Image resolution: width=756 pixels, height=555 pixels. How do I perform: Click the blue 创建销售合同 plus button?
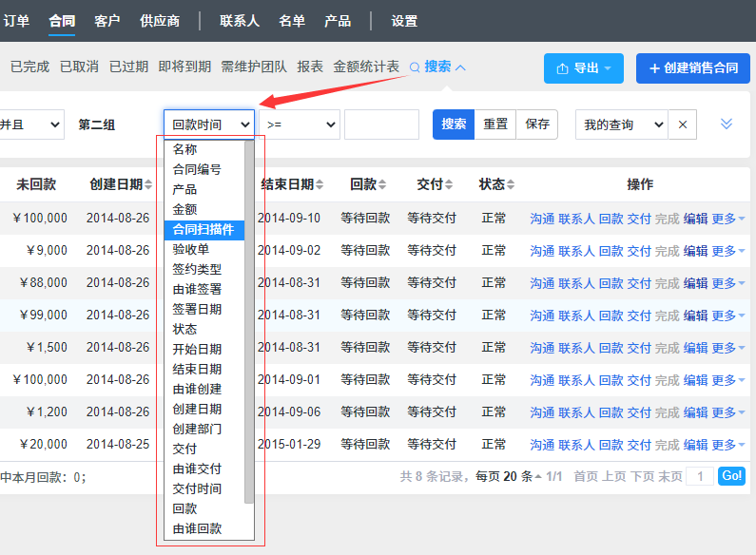click(x=692, y=68)
